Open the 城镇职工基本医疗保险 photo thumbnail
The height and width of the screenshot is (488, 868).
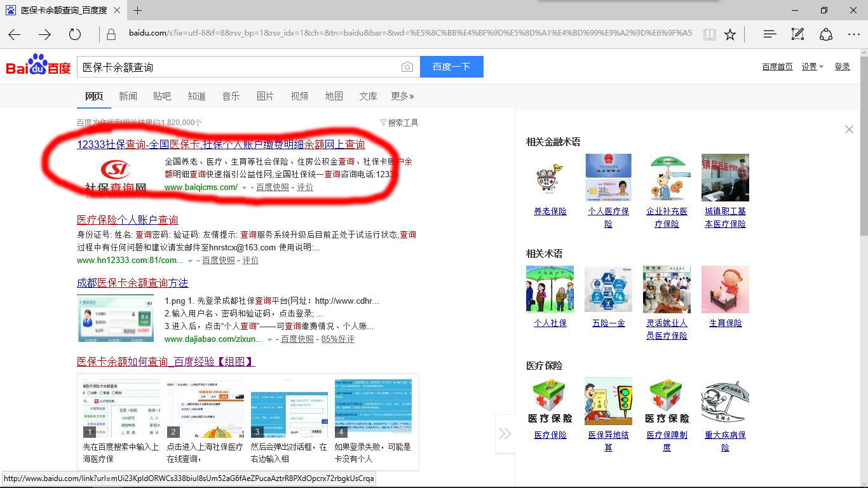coord(725,177)
